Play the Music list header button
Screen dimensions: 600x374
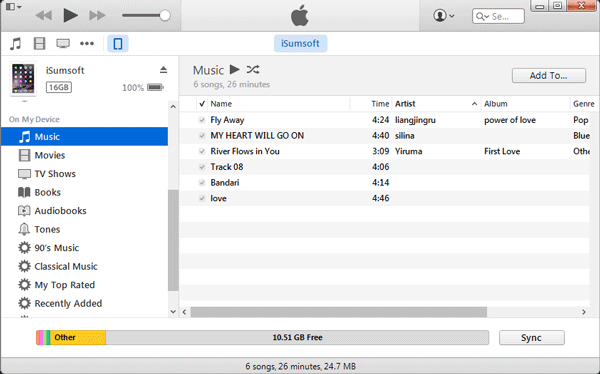pos(235,70)
